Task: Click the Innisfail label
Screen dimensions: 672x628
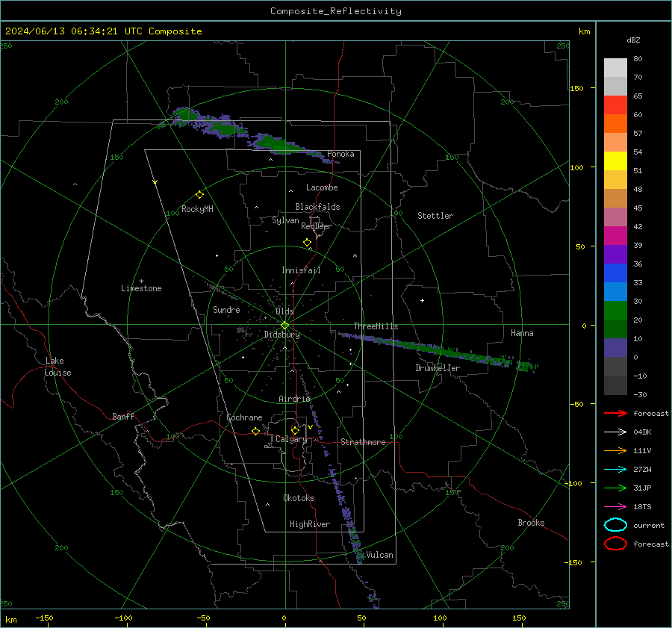Action: coord(301,270)
